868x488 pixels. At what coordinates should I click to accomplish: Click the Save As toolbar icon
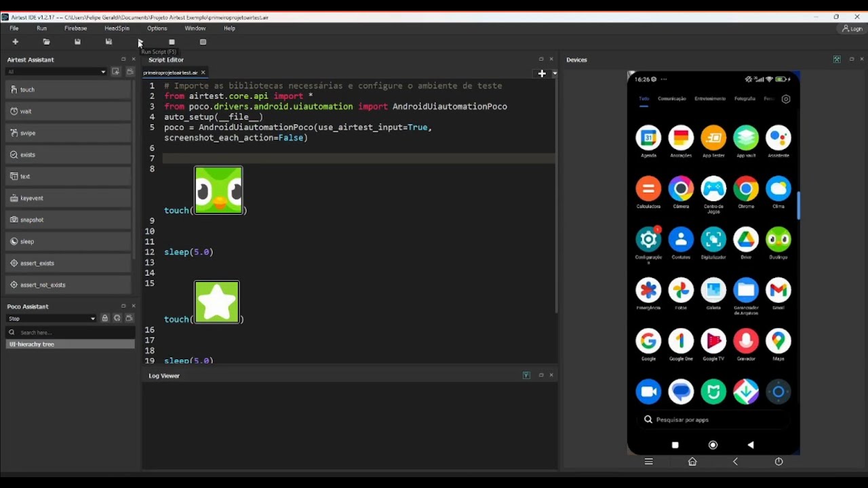(108, 42)
